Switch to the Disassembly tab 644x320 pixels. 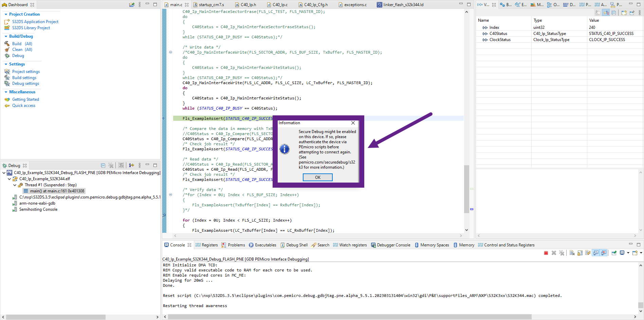tap(569, 5)
